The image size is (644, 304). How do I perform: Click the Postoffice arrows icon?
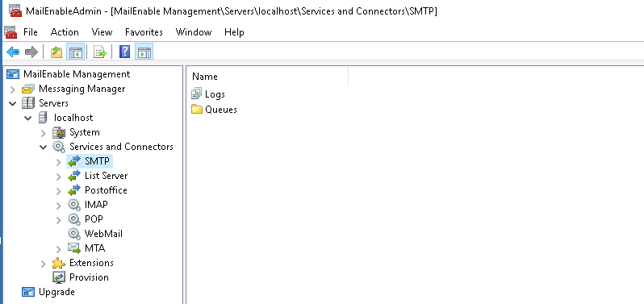[74, 190]
